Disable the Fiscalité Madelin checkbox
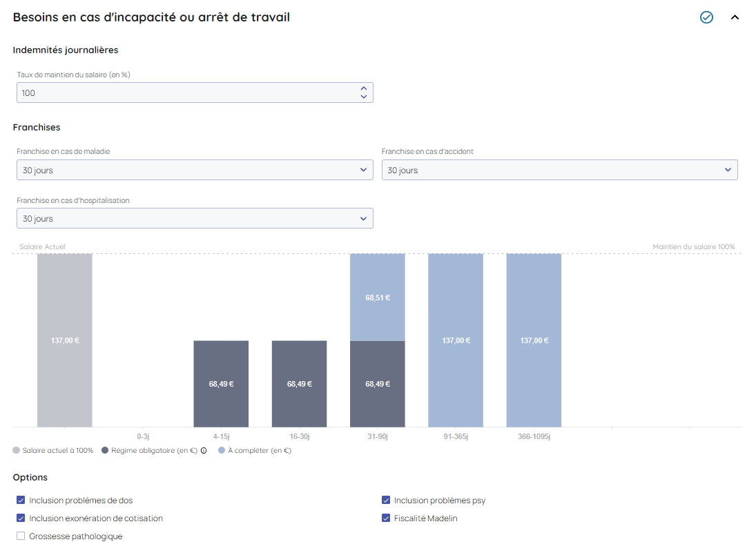Screen dimensions: 756x553 point(386,518)
